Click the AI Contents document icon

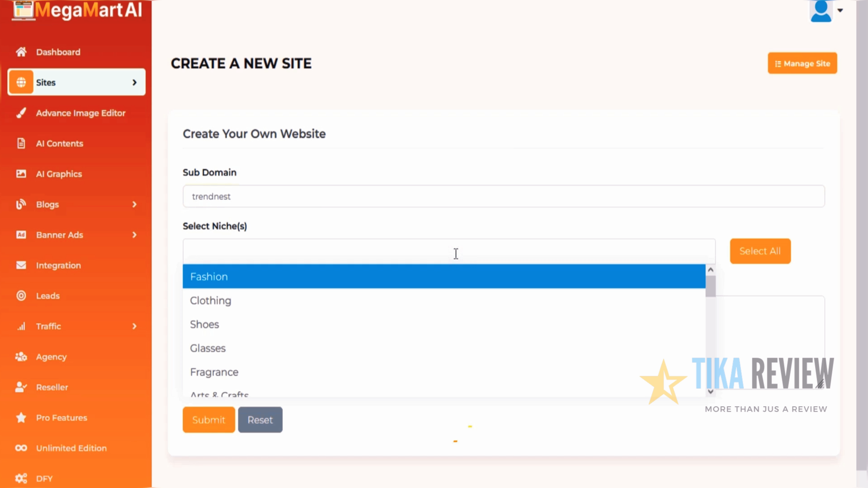click(x=21, y=143)
